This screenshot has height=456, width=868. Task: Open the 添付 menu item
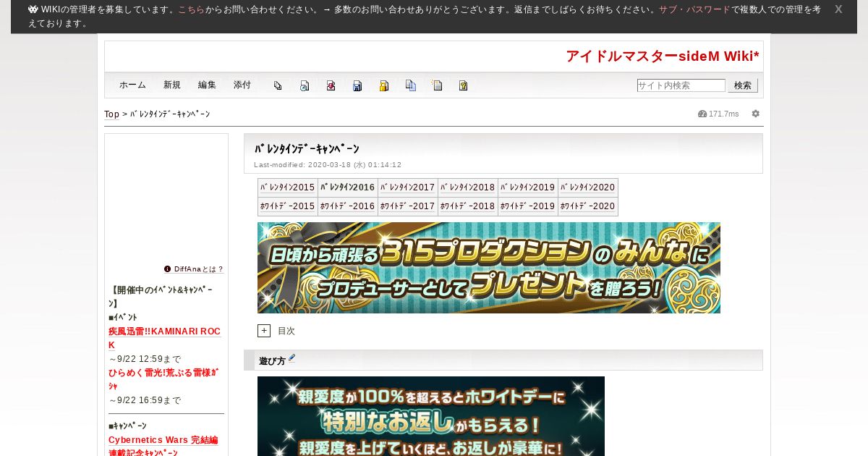coord(242,85)
